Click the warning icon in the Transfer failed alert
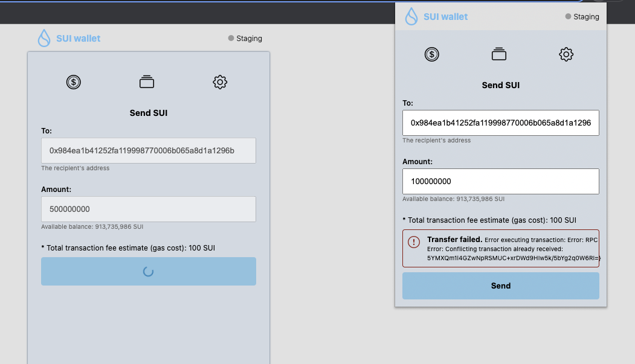The width and height of the screenshot is (635, 364). click(x=413, y=243)
